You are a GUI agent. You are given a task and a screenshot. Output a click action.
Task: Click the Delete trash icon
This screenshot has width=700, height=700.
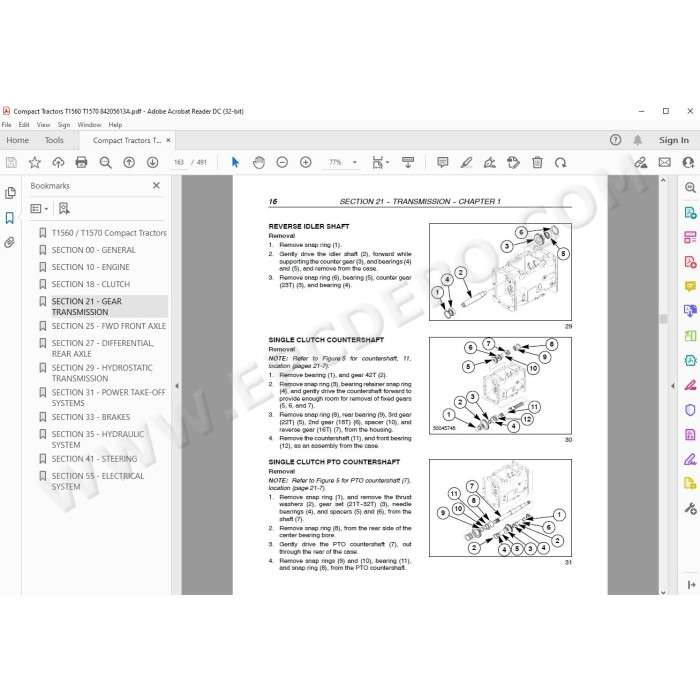[x=538, y=162]
